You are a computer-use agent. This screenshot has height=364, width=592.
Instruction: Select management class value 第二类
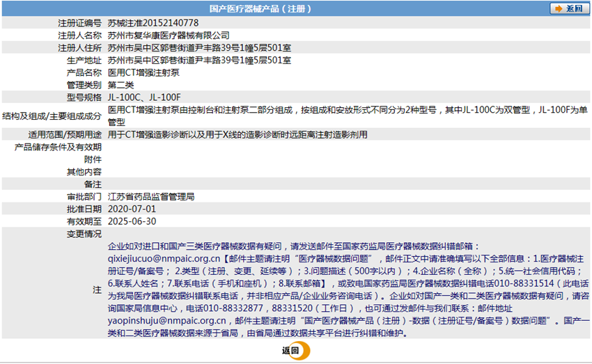pyautogui.click(x=120, y=85)
